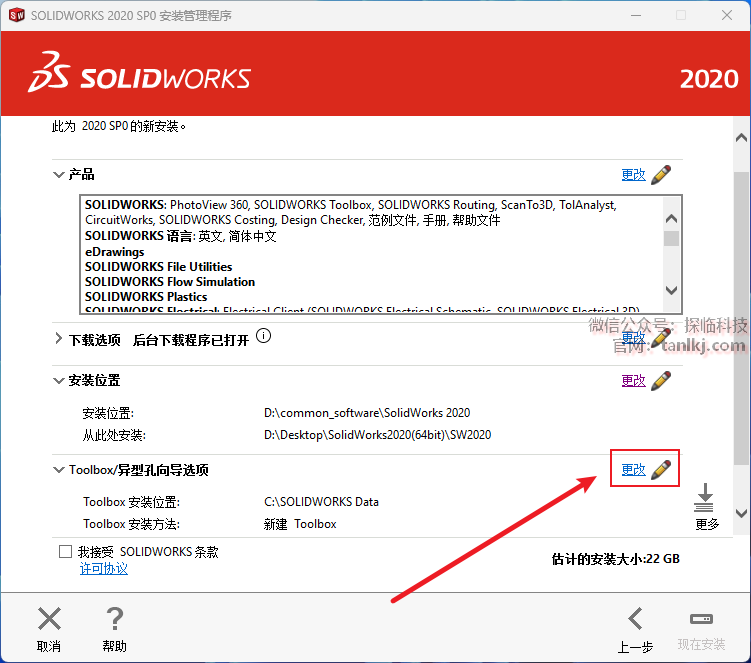Close the installation manager window
The image size is (751, 663).
(x=727, y=15)
